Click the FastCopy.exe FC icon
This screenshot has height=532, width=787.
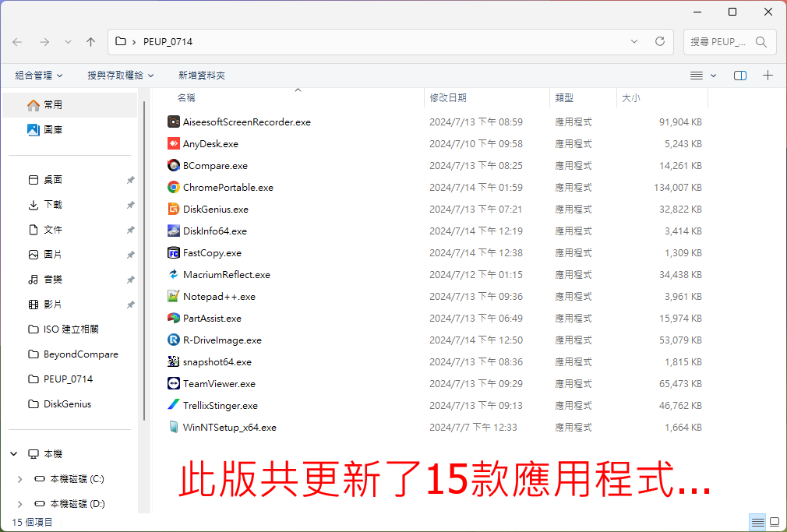(x=173, y=253)
